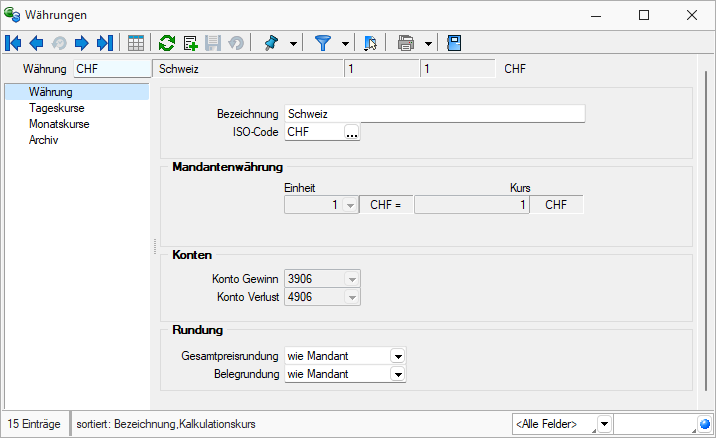Select Tageskurse in the left panel

pos(58,108)
